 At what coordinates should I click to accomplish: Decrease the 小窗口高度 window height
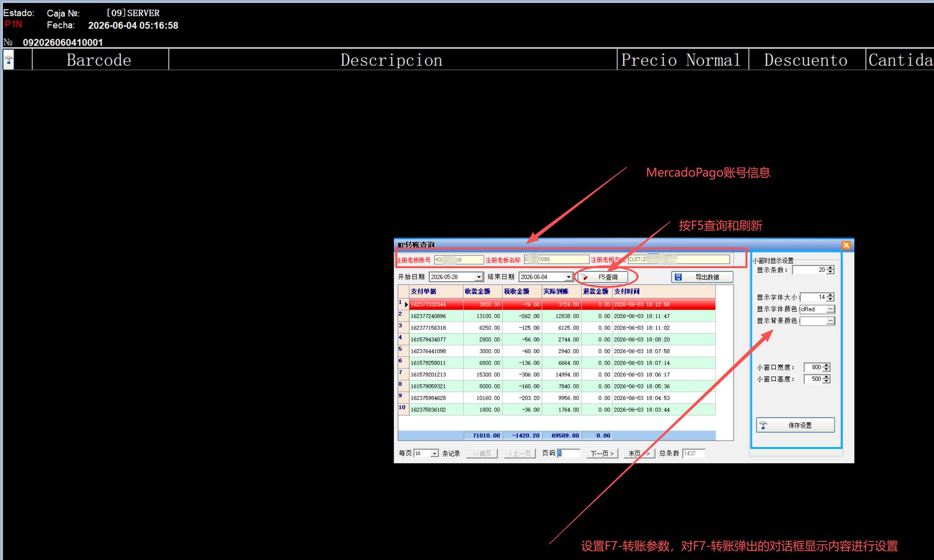tap(826, 381)
